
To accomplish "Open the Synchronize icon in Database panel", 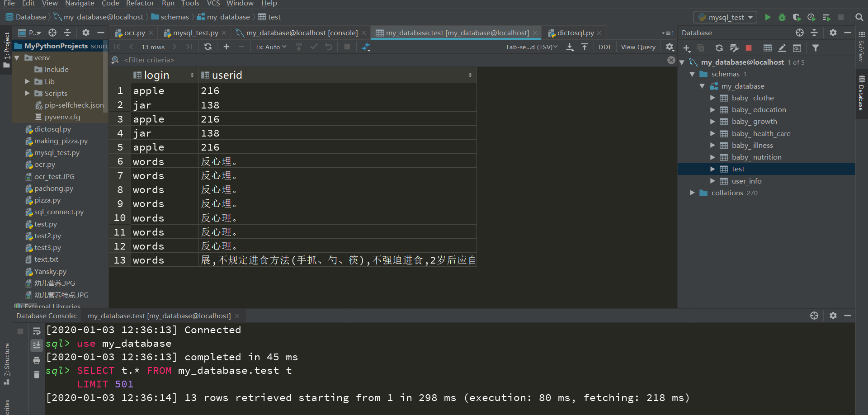I will coord(719,47).
